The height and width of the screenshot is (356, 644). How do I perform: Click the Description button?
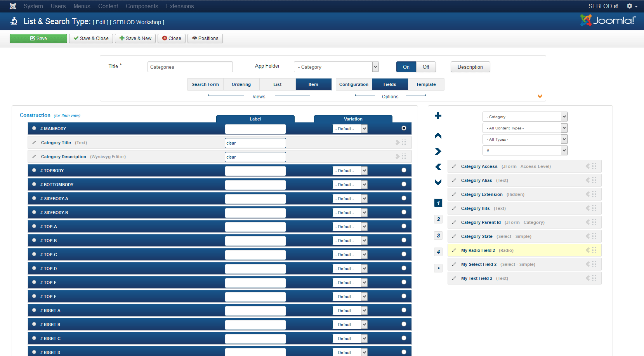click(x=470, y=67)
